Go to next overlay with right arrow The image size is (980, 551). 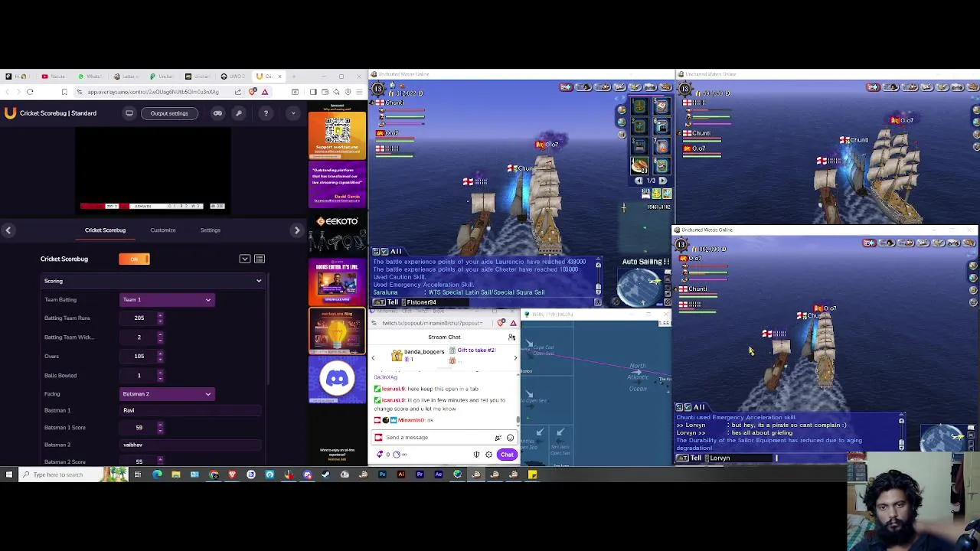pyautogui.click(x=297, y=230)
